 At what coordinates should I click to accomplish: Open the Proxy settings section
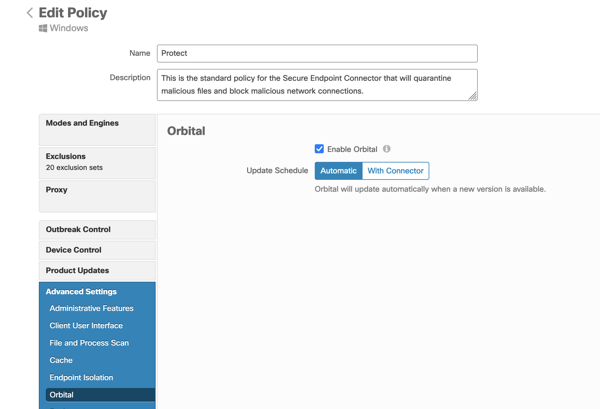97,195
